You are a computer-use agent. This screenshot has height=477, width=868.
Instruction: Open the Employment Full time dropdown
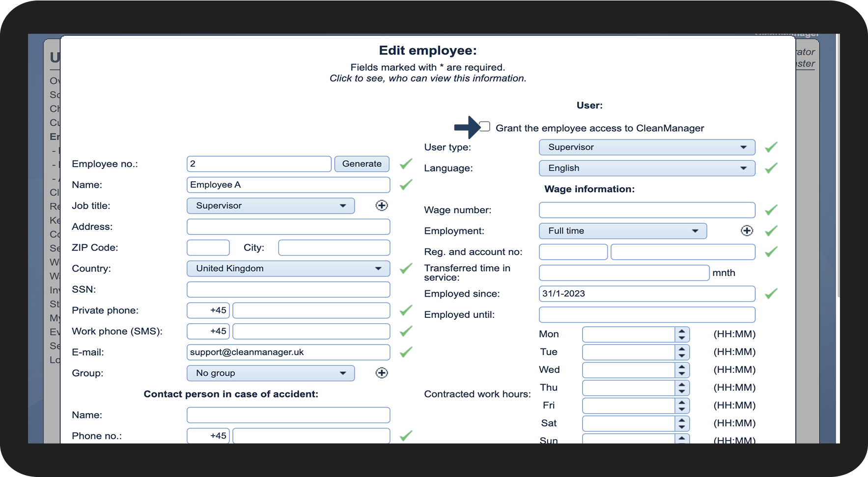coord(622,231)
